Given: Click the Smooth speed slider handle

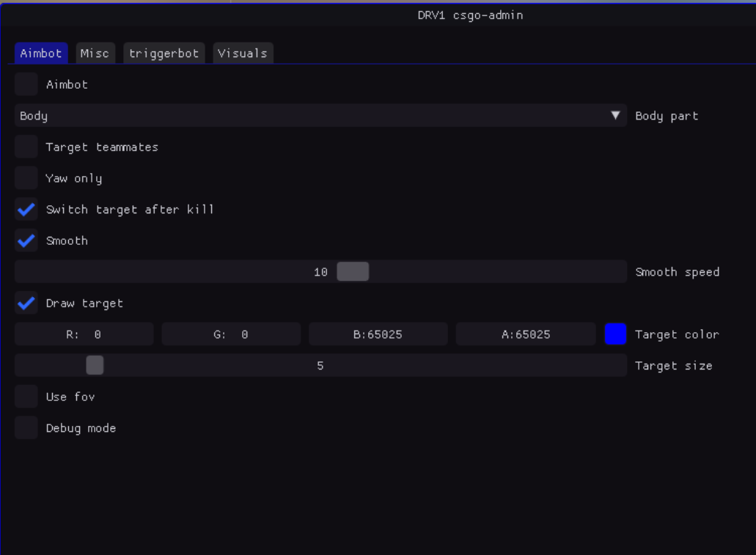Looking at the screenshot, I should [353, 271].
